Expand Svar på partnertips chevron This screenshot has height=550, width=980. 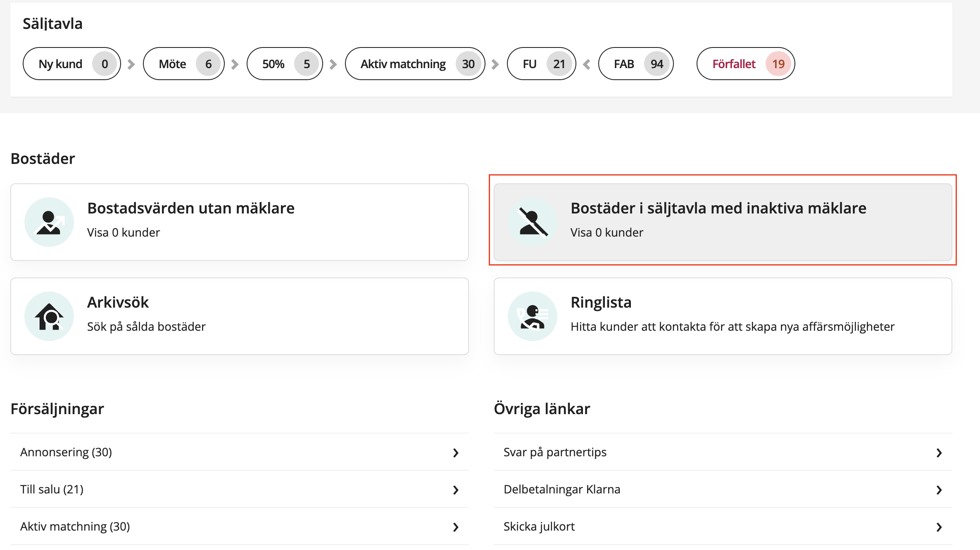[x=939, y=453]
